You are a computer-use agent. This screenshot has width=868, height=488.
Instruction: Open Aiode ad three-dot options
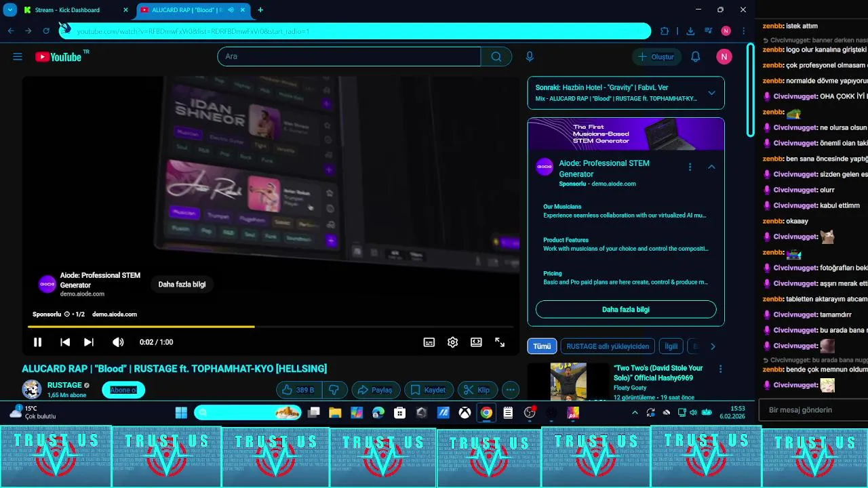coord(690,167)
